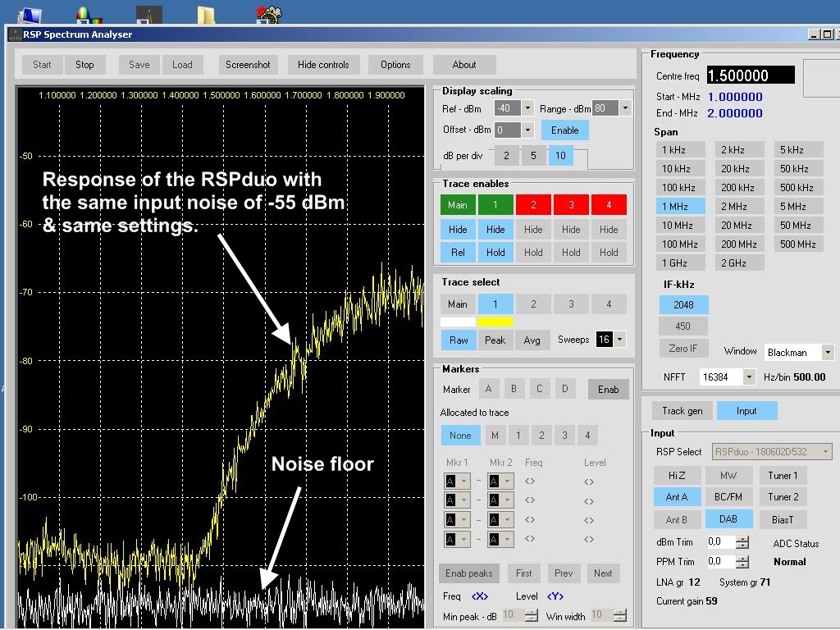Toggle BiasT power
The height and width of the screenshot is (630, 840).
pyautogui.click(x=783, y=519)
